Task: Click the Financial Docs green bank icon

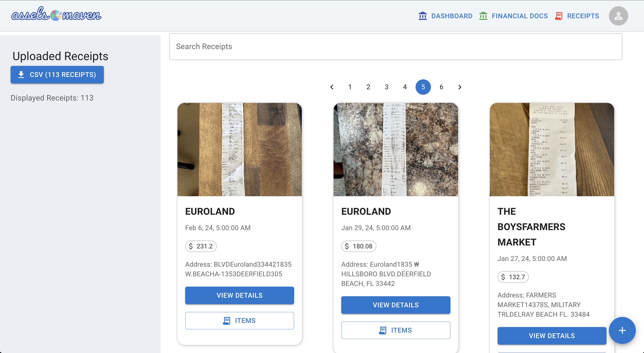Action: coord(483,16)
